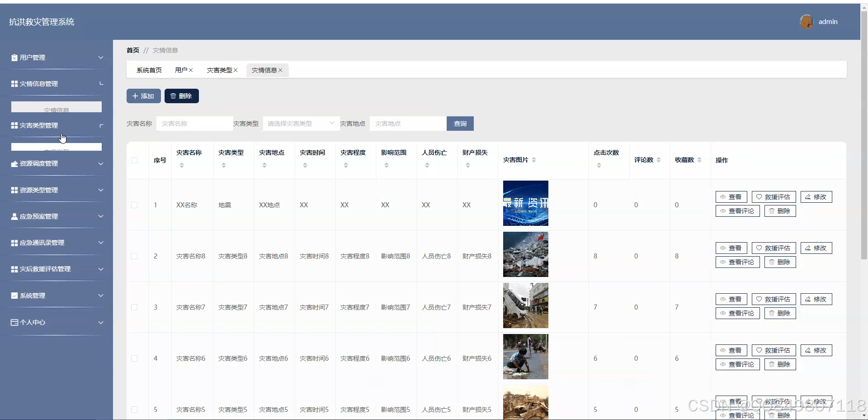Click the 应急通讯录管理 grid icon
The height and width of the screenshot is (420, 868).
coord(14,243)
